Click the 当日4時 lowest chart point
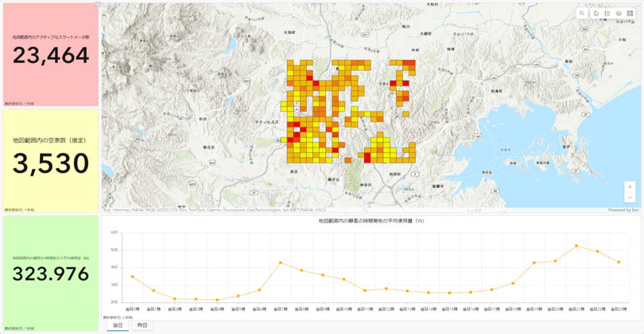 217,300
